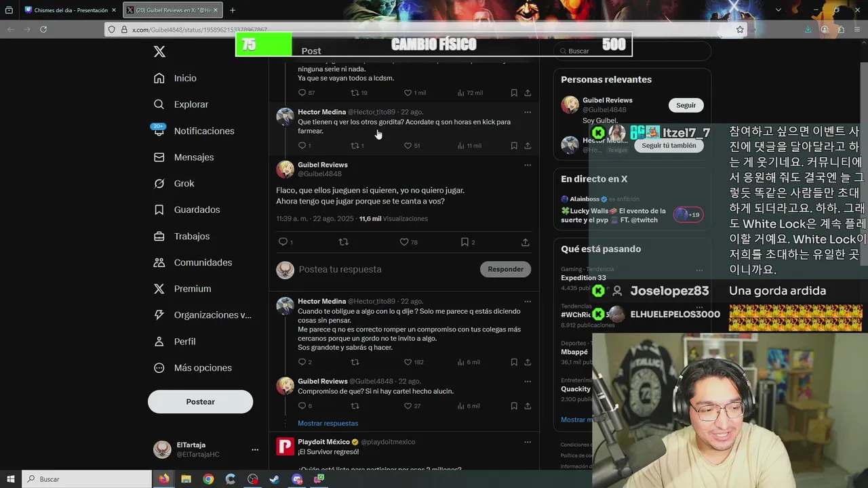Click the Mostrar respuestas link

(328, 423)
